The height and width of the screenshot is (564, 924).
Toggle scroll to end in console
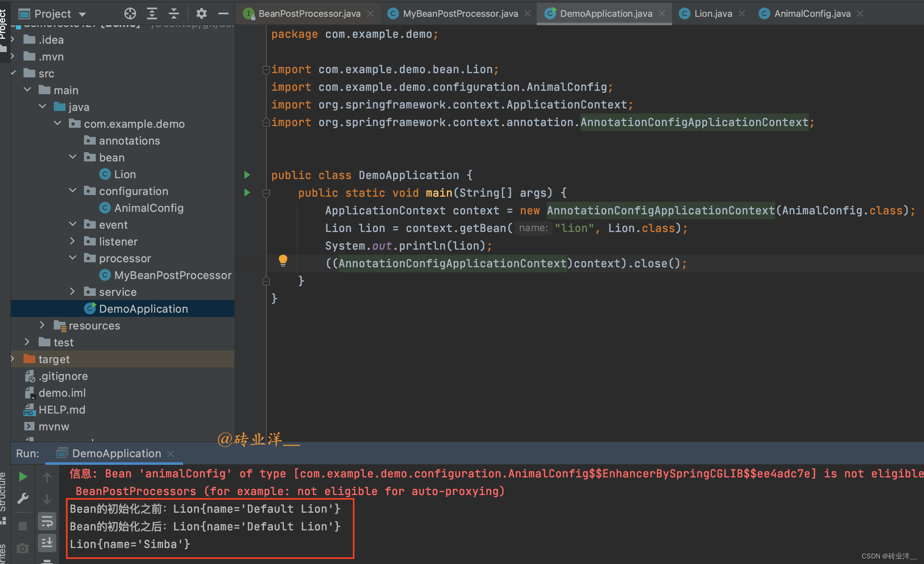(47, 543)
